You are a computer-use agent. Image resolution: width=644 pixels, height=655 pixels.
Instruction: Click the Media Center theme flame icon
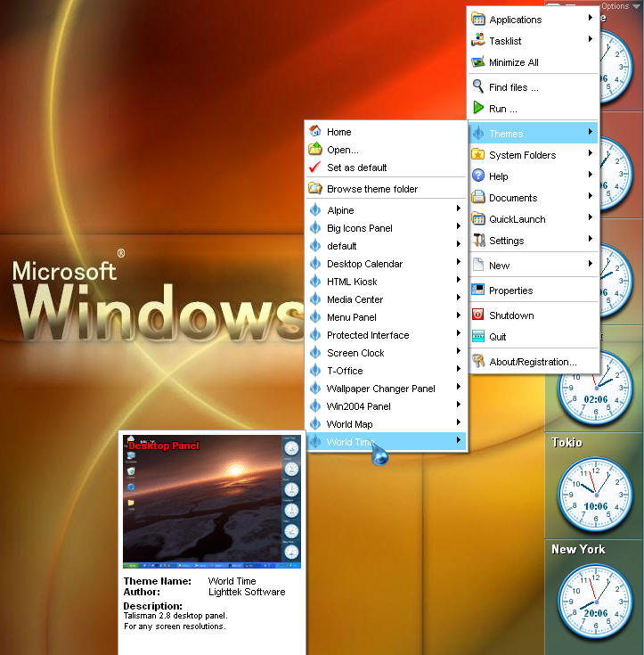click(x=315, y=299)
